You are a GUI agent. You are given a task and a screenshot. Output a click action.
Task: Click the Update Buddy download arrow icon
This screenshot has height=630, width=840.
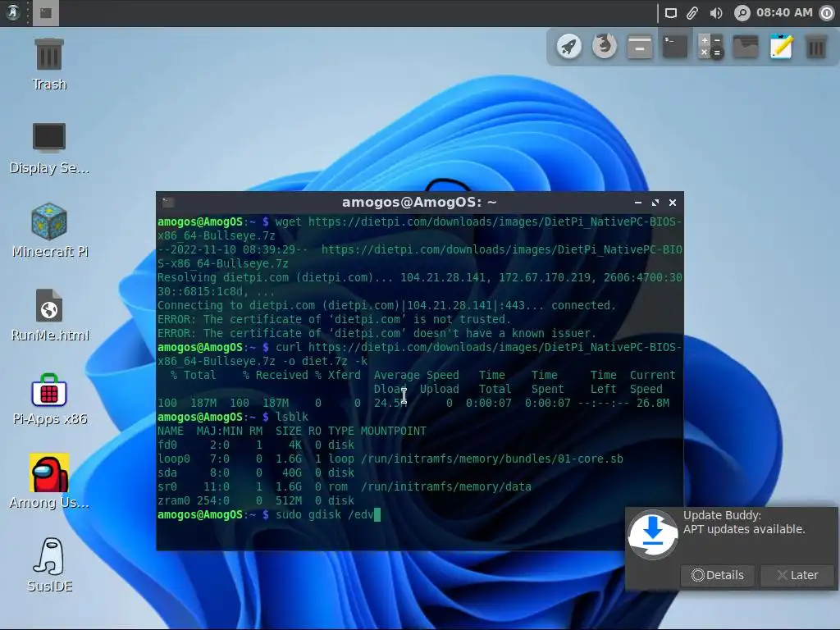coord(652,535)
